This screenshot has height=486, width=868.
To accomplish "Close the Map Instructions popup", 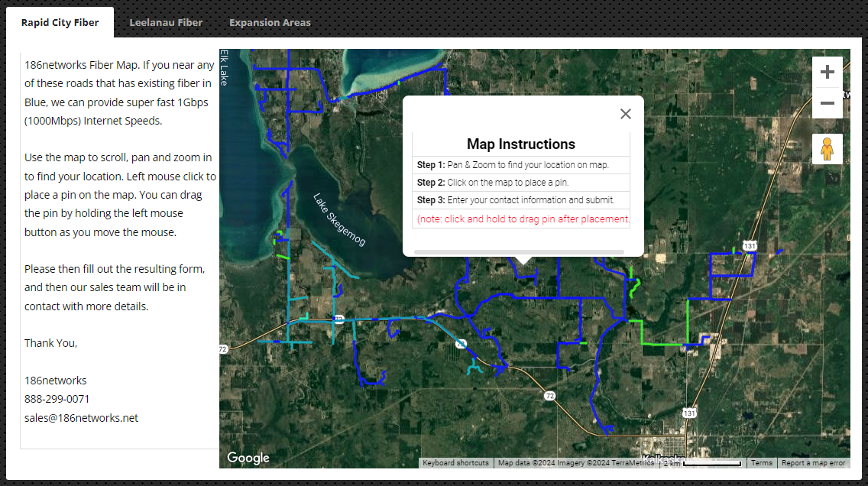I will tap(626, 114).
